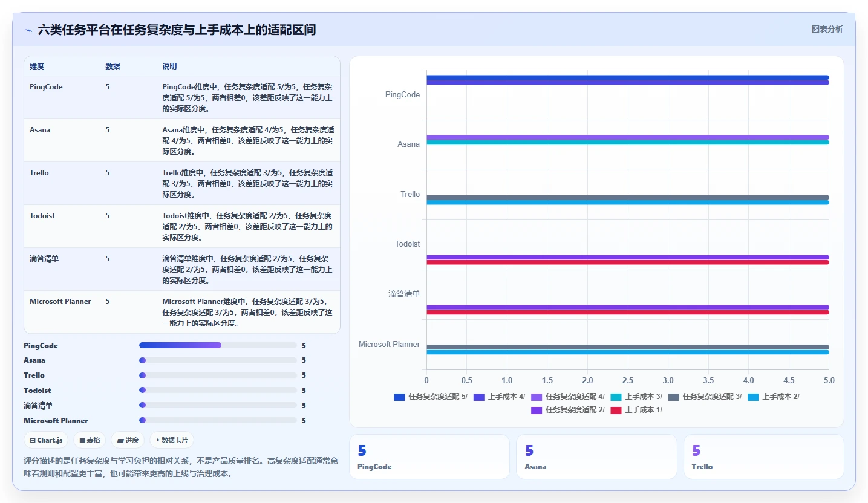Click the lightning icon beside the title
This screenshot has height=503, width=868.
(28, 30)
